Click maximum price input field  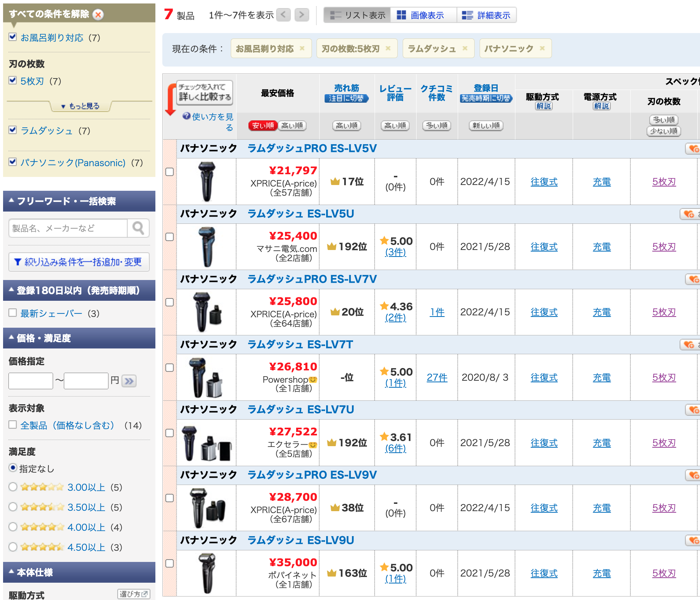[x=86, y=381]
